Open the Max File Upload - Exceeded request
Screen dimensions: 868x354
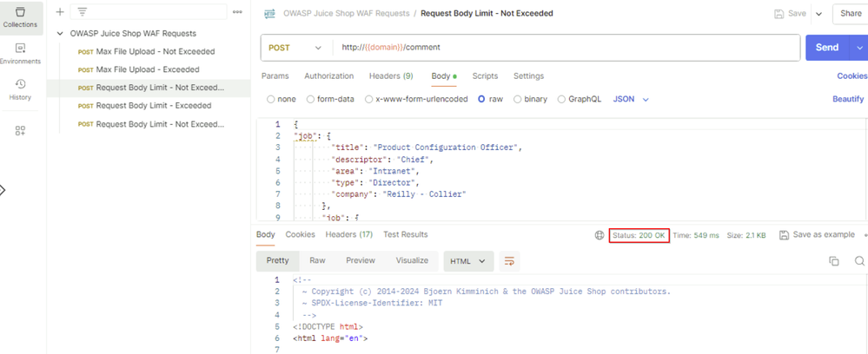[148, 69]
